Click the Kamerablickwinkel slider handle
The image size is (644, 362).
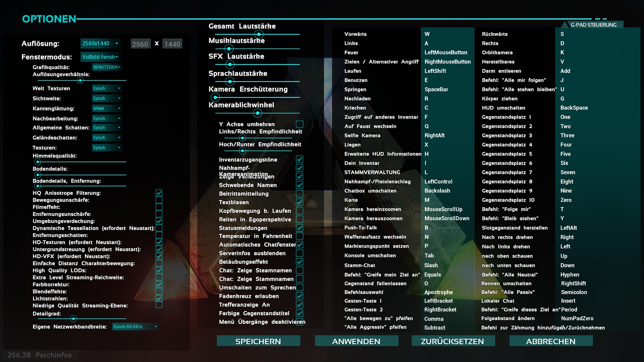[257, 113]
